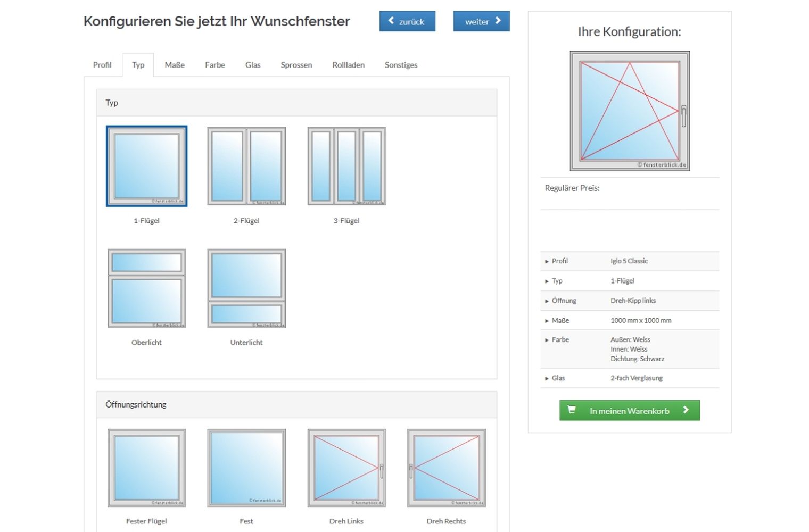
Task: Click the weiter button
Action: click(x=481, y=21)
